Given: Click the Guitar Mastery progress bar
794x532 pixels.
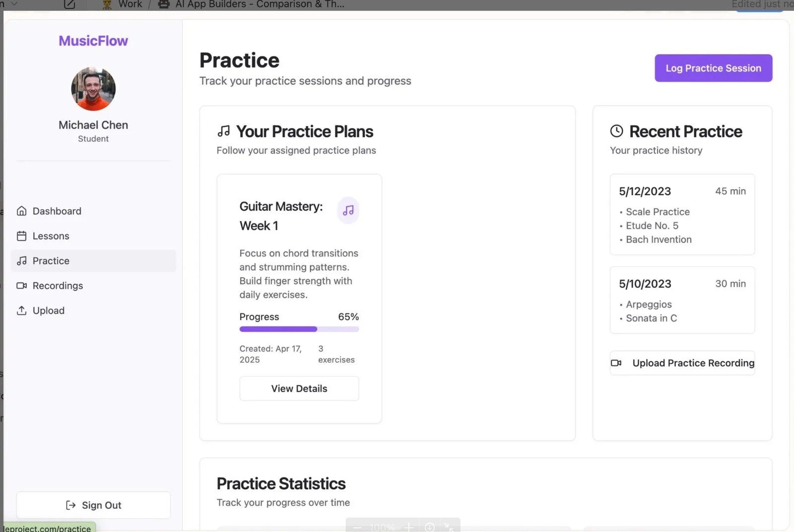Looking at the screenshot, I should [x=299, y=329].
